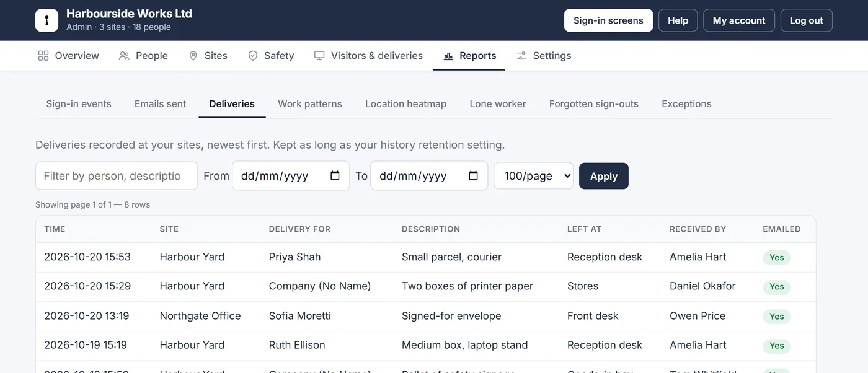Switch to the Work patterns tab
This screenshot has width=868, height=373.
click(310, 104)
